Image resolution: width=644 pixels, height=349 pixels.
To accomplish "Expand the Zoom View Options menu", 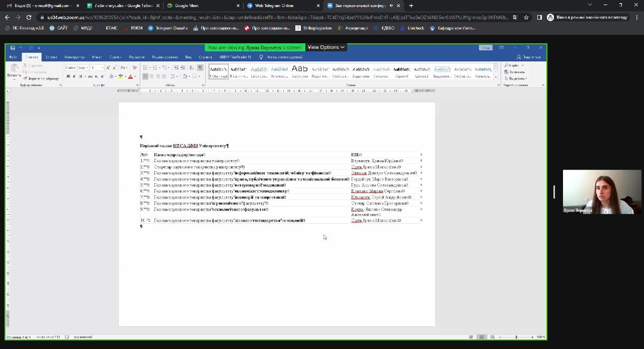I will point(326,47).
